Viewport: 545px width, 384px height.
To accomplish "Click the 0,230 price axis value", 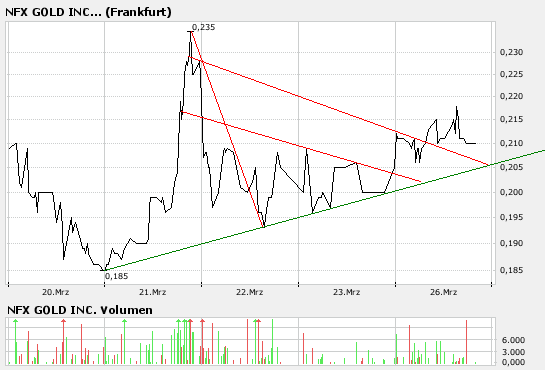I will (x=511, y=52).
